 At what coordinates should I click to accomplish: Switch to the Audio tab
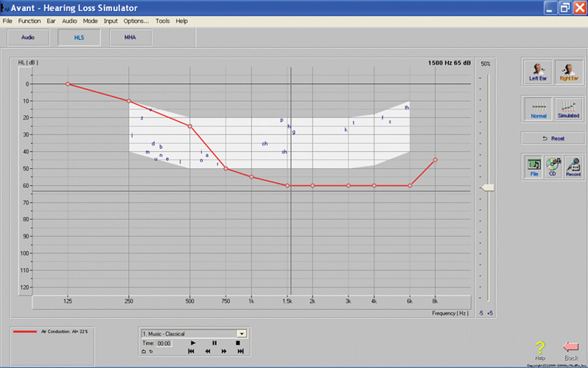point(28,37)
